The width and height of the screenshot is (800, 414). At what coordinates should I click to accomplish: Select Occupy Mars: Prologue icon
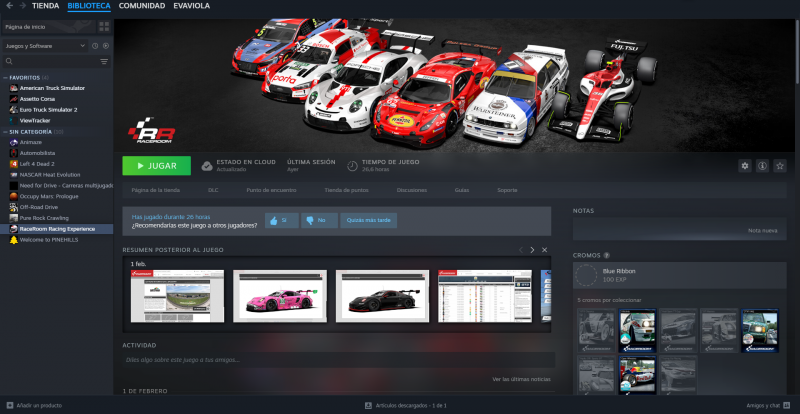click(14, 197)
